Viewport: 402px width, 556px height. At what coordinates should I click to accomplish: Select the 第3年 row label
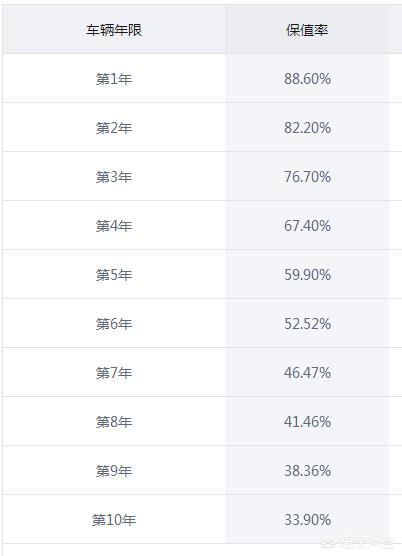(114, 177)
